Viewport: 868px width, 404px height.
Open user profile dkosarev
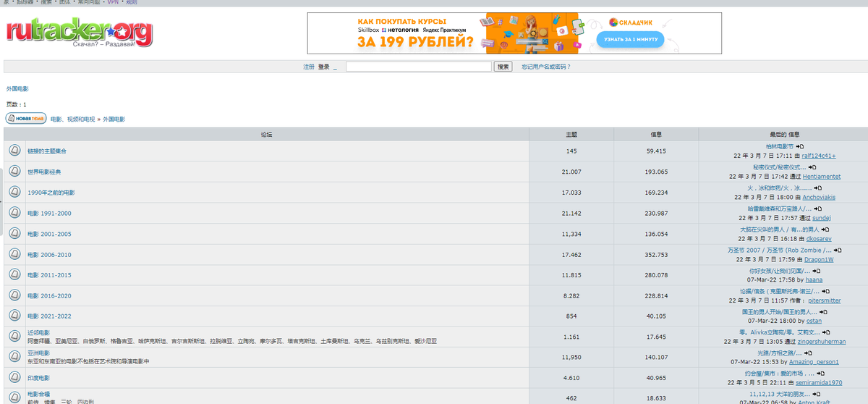819,238
